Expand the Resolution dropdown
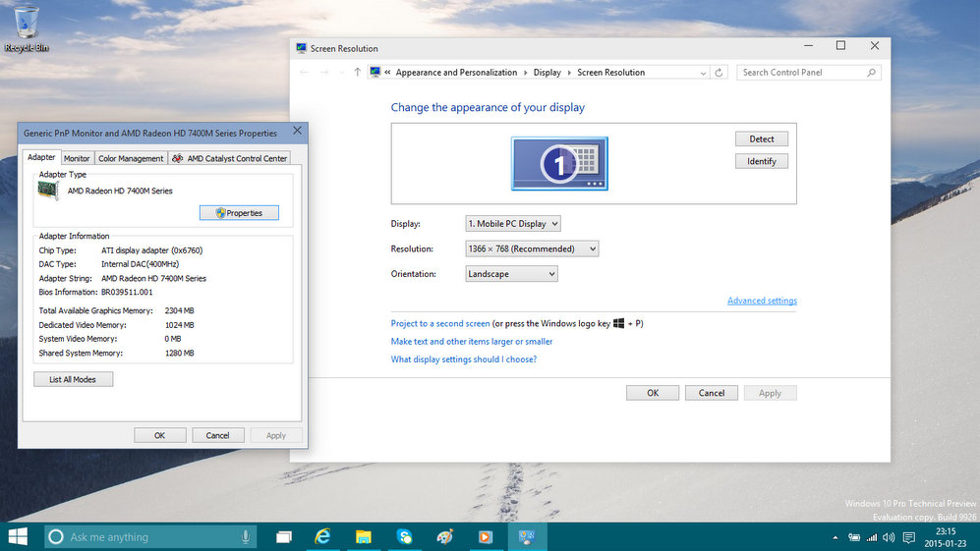The height and width of the screenshot is (551, 980). pyautogui.click(x=532, y=249)
